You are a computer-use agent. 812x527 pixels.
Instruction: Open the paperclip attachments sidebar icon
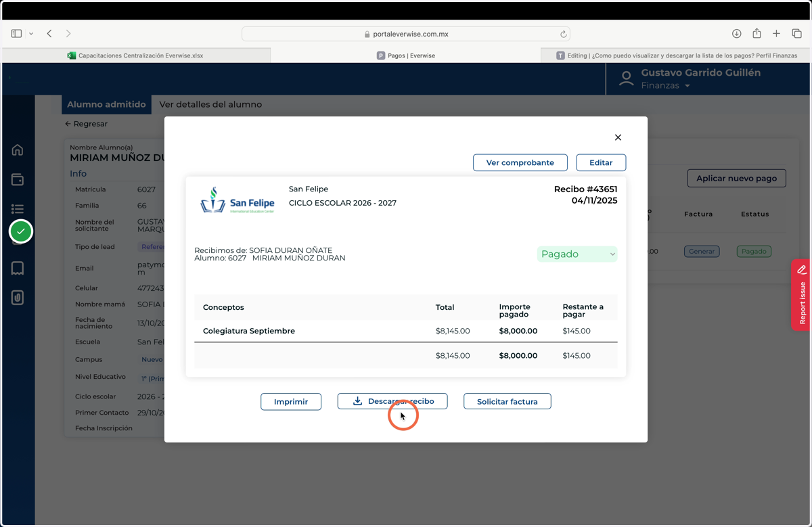tap(18, 298)
